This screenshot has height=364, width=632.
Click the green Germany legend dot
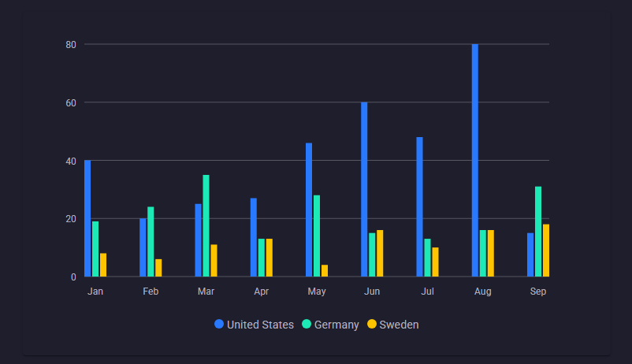click(307, 325)
